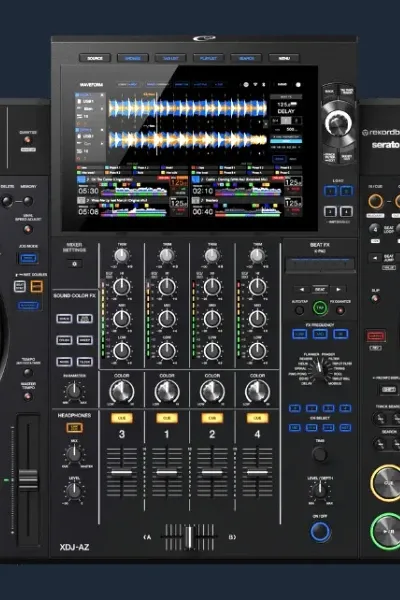
Task: Click channel 1 HI EQ knob
Action: coord(167,286)
